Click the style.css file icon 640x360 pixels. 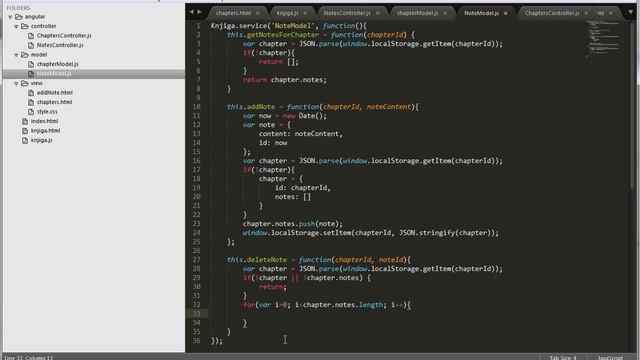31,112
